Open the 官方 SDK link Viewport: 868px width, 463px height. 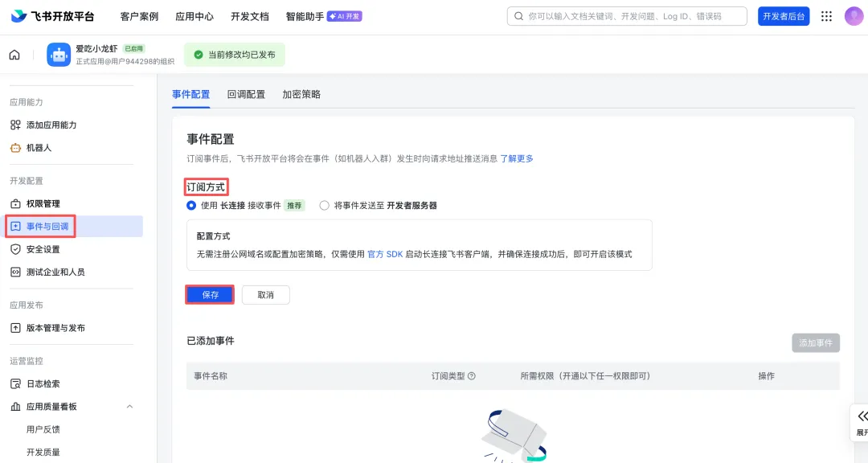click(x=385, y=254)
